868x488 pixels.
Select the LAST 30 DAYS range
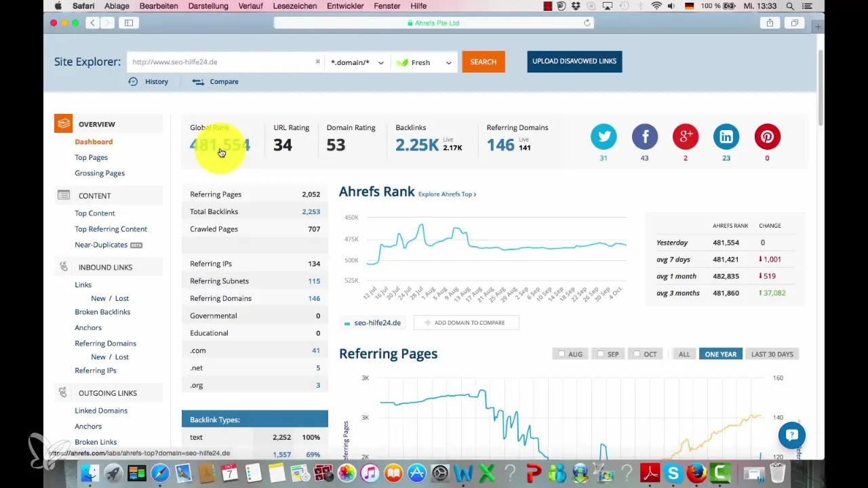point(772,354)
